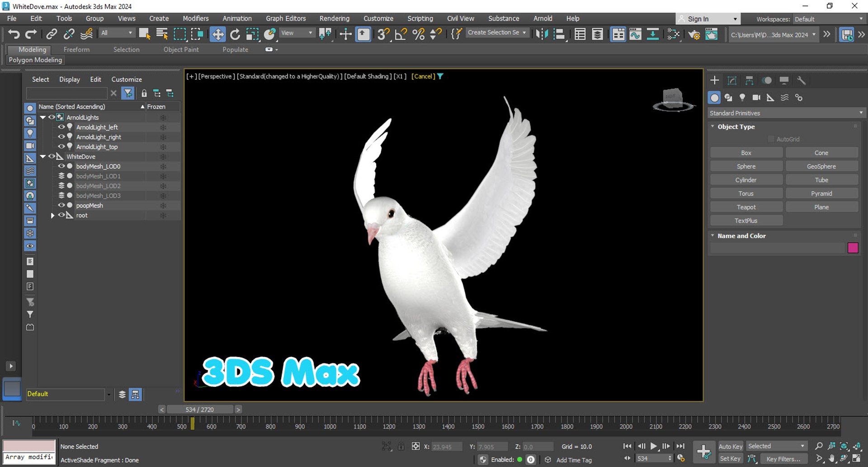
Task: Toggle the scene explorer filter funnel button
Action: [128, 93]
